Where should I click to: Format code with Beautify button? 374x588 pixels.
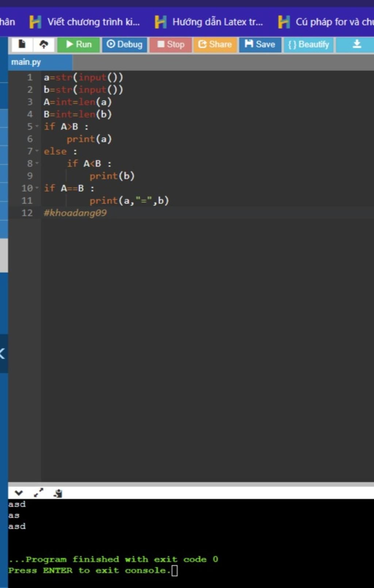coord(309,45)
